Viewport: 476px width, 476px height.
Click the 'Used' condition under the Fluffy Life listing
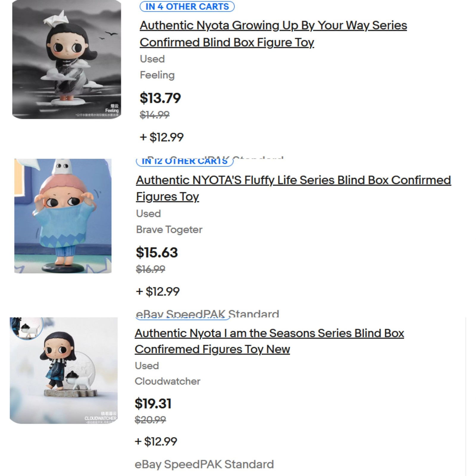[148, 214]
